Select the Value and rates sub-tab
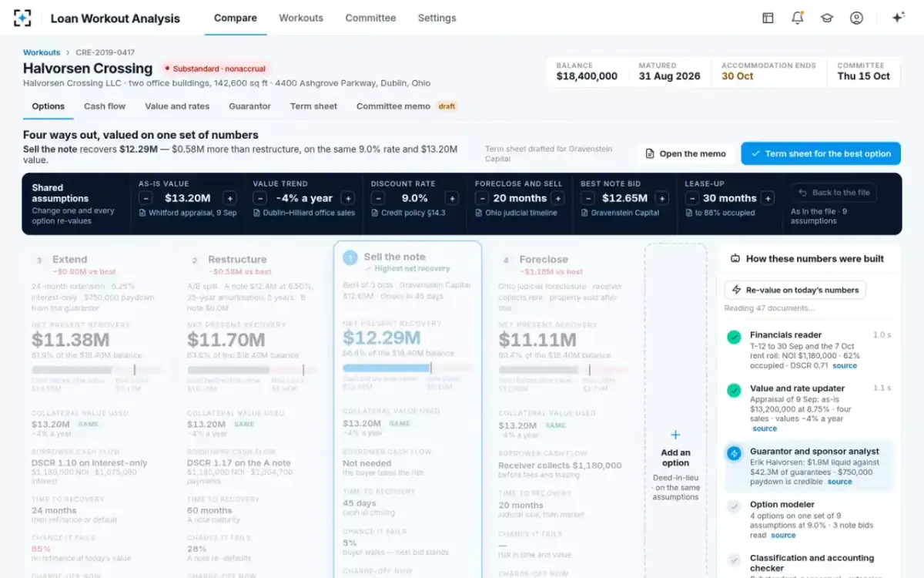 177,106
